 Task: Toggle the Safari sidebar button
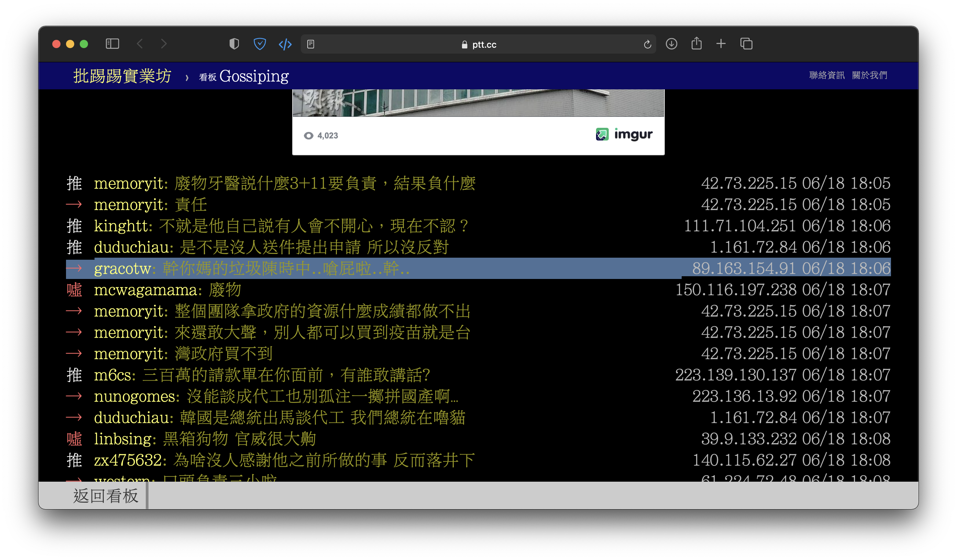click(x=112, y=44)
